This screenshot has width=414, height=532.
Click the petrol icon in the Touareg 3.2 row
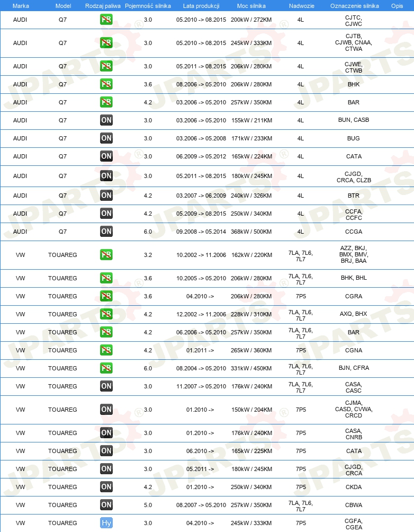click(106, 255)
